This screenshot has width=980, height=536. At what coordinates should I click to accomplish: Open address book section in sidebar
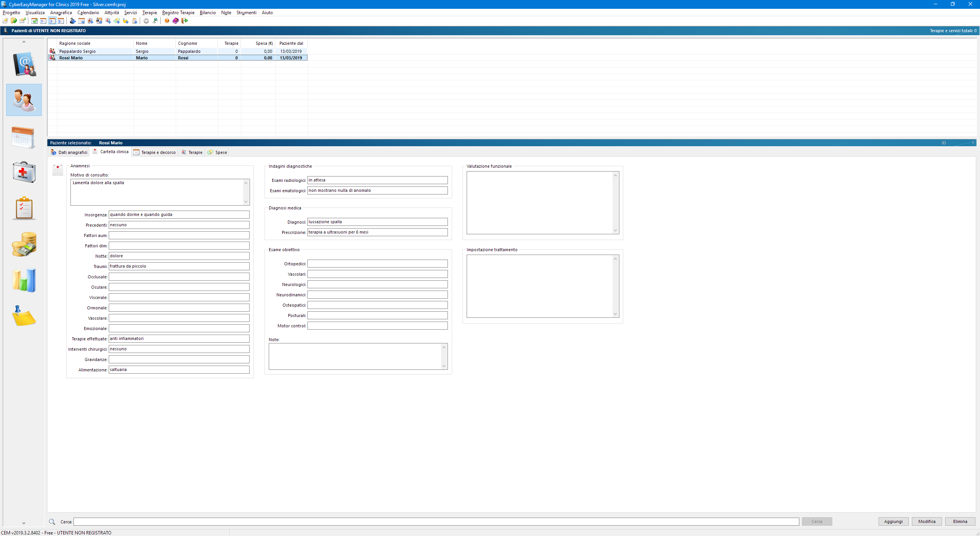(x=24, y=64)
